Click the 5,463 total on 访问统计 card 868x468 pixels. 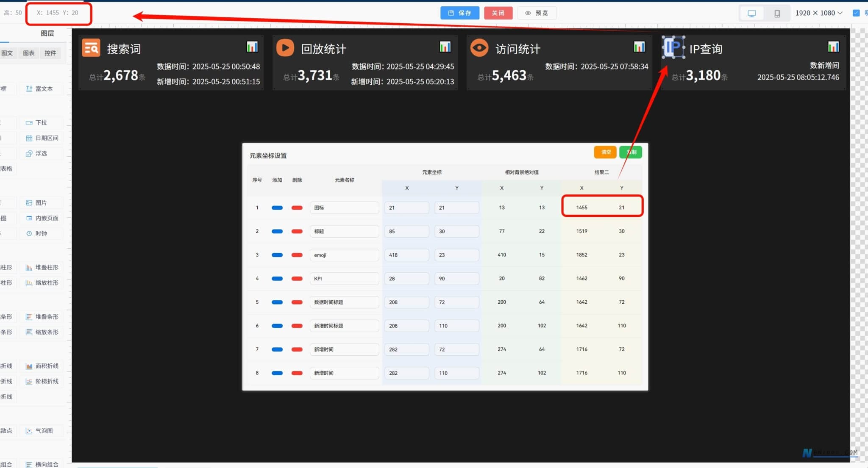[509, 75]
